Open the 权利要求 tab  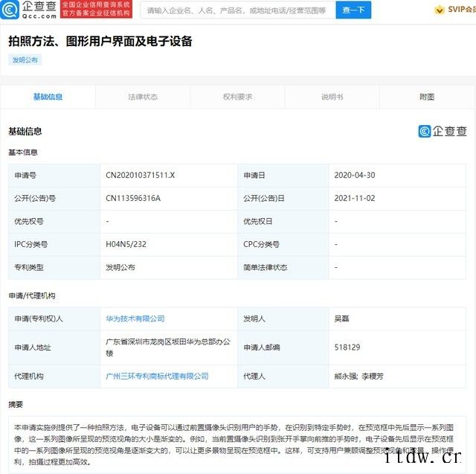(x=237, y=97)
